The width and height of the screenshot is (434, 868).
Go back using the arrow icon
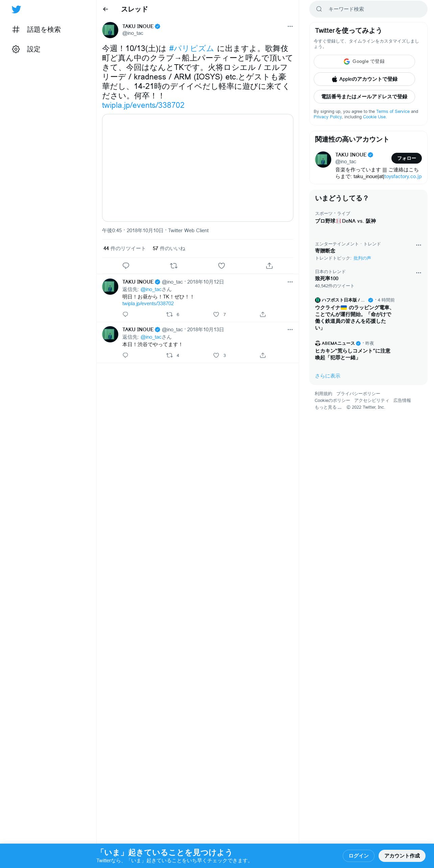(105, 9)
